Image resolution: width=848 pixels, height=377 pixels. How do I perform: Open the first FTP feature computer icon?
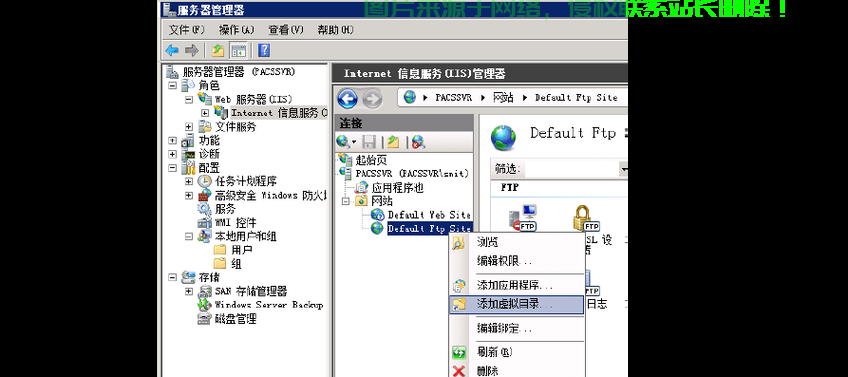click(522, 217)
